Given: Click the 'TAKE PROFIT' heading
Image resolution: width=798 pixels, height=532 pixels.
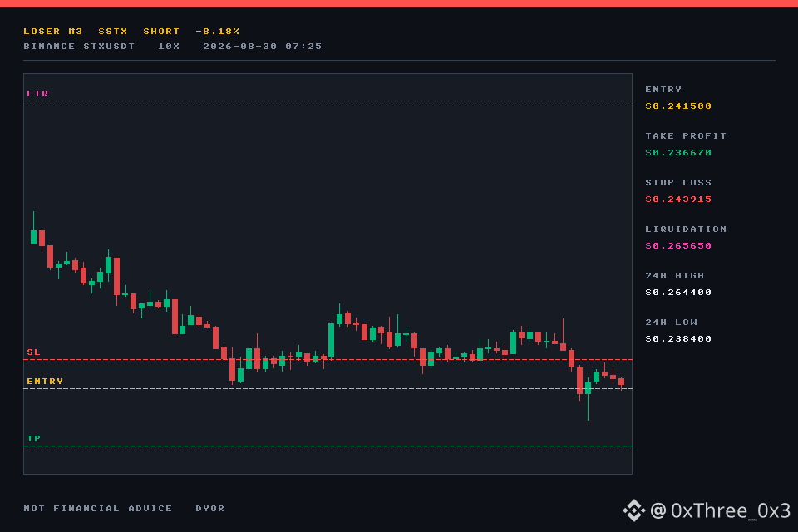Looking at the screenshot, I should tap(686, 136).
